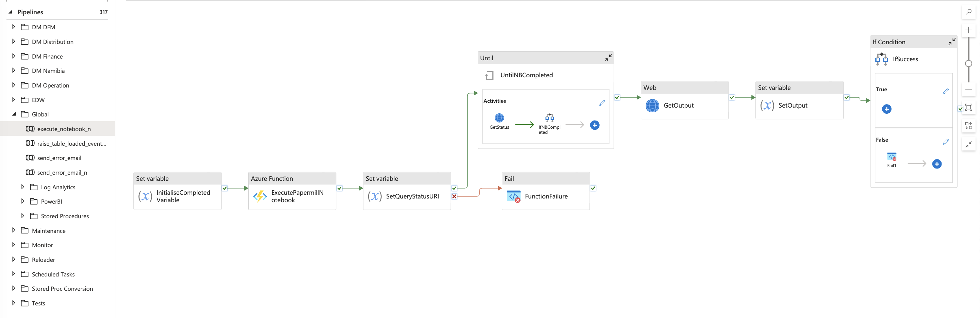Screen dimensions: 980x318
Task: Click the collapse canvas icon below auto align
Action: tap(968, 144)
